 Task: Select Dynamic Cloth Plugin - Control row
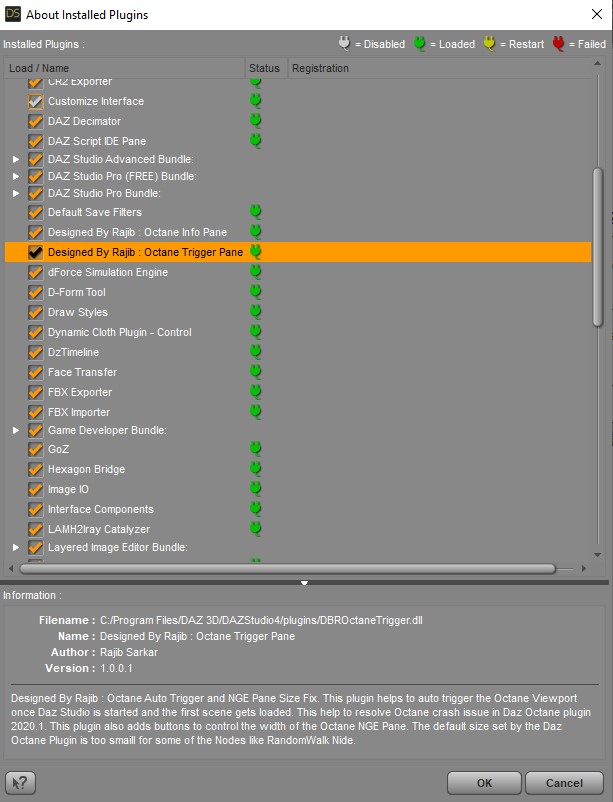pyautogui.click(x=298, y=332)
